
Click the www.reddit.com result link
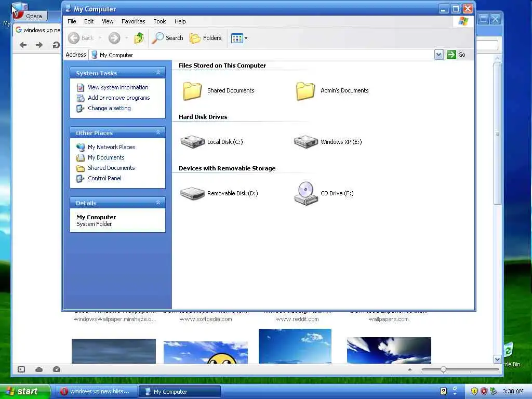click(297, 320)
